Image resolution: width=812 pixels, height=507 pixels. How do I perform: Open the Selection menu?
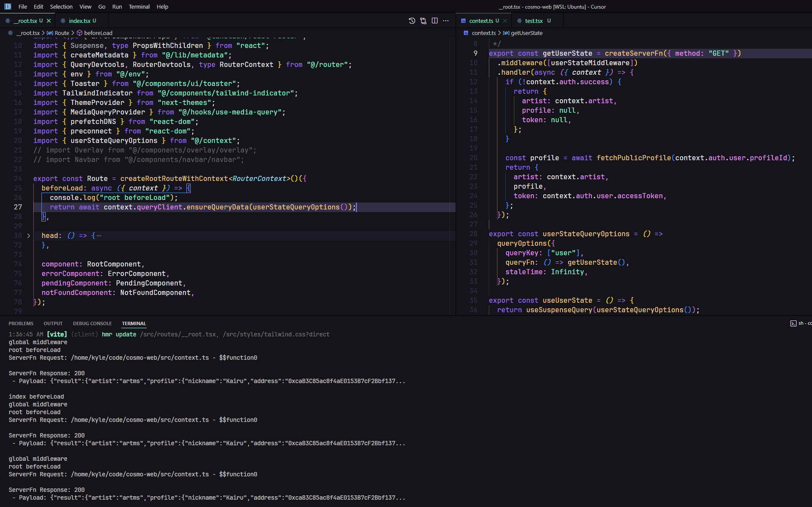[x=61, y=6]
